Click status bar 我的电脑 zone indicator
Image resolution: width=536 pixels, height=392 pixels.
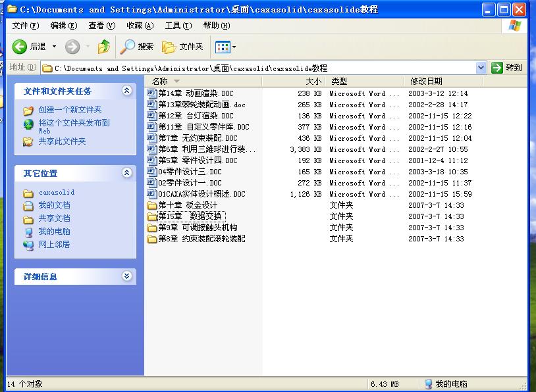tap(446, 384)
